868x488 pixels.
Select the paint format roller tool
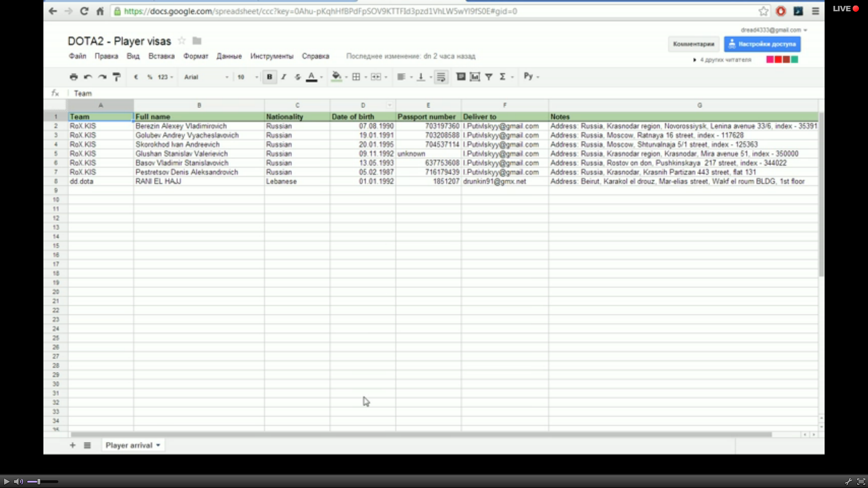[117, 77]
